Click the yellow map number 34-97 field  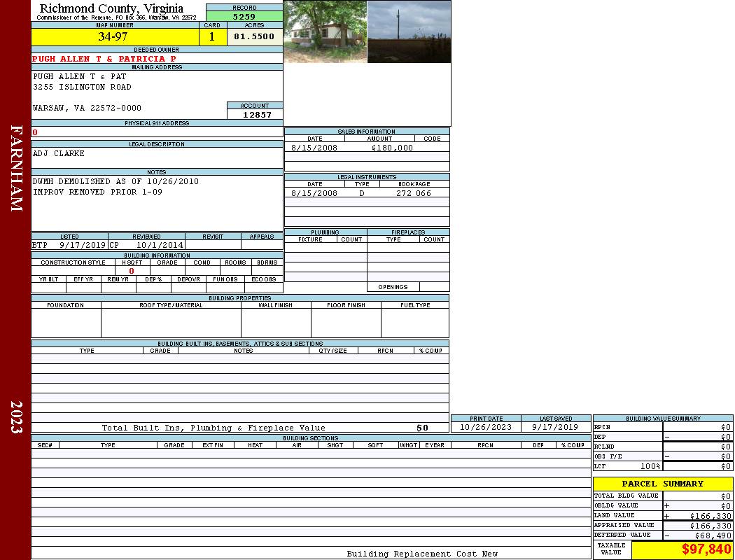[113, 37]
